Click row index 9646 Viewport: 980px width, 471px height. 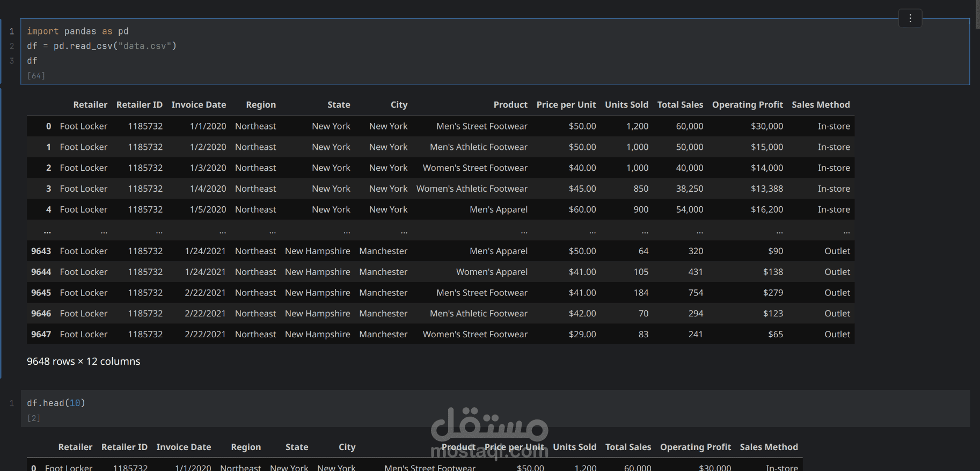(41, 314)
